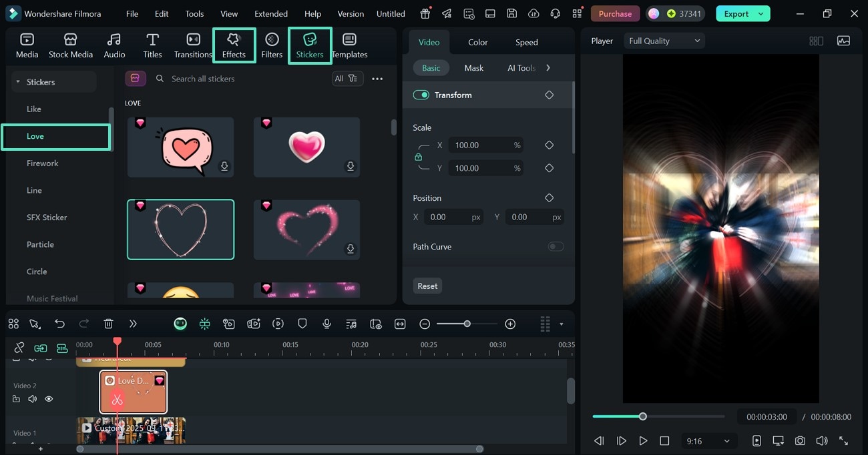
Task: Click the cloud upload icon in title bar
Action: click(533, 13)
